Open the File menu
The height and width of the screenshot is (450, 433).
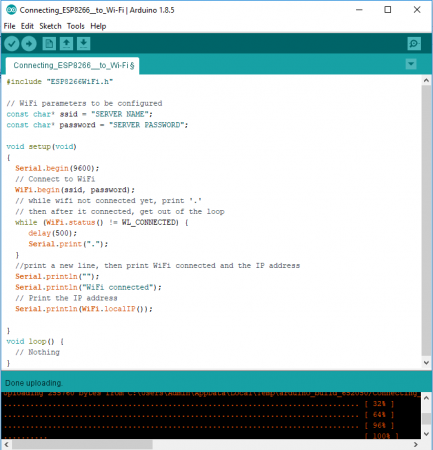9,26
